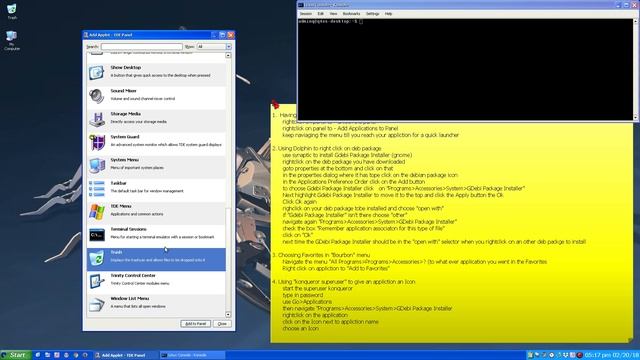Select the TDE Menu entry text
This screenshot has width=640, height=360.
click(121, 206)
